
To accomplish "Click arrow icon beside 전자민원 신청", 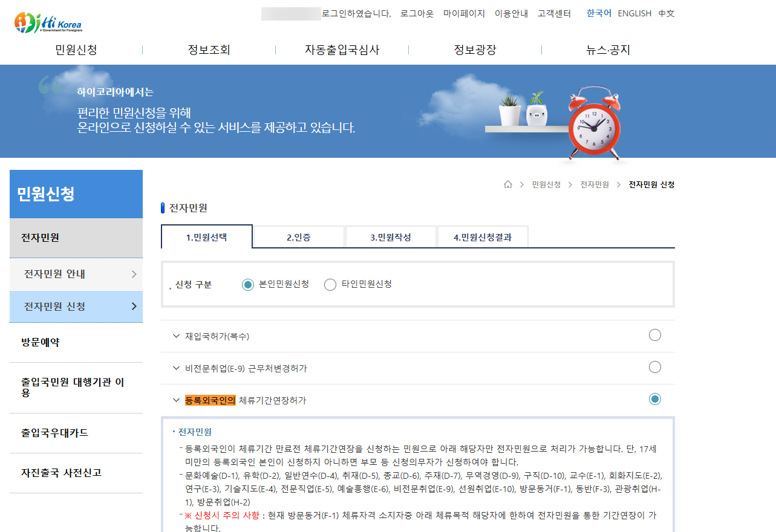I will pyautogui.click(x=134, y=307).
